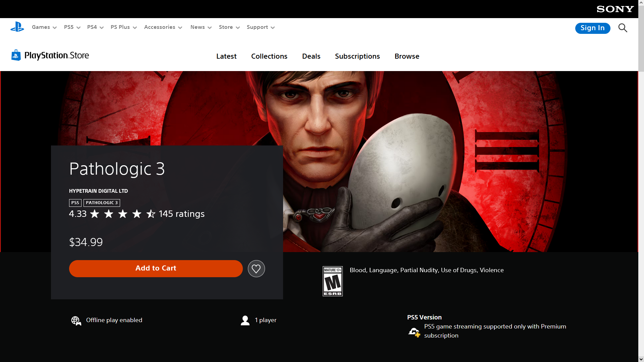Open the Support dropdown menu
Viewport: 644px width, 362px height.
coord(261,27)
